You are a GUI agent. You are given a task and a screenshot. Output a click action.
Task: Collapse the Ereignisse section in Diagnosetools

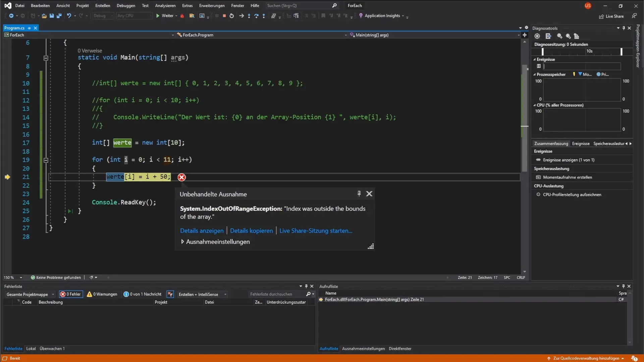click(534, 59)
